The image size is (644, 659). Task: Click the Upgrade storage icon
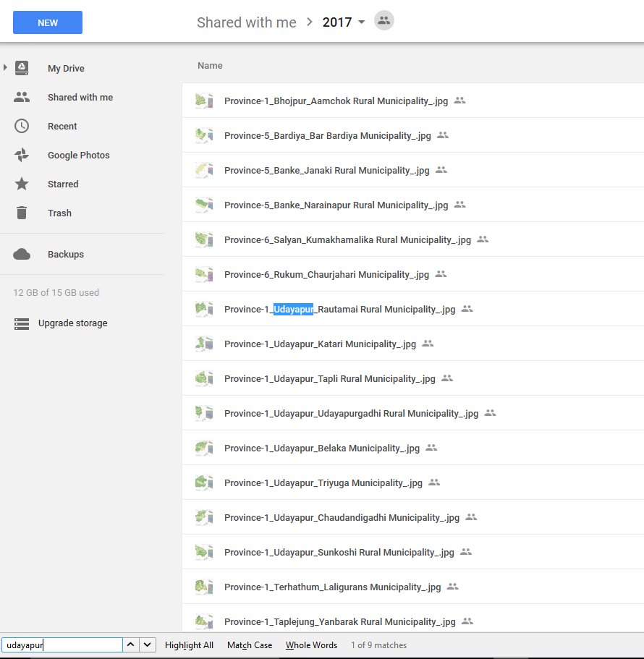(x=22, y=323)
